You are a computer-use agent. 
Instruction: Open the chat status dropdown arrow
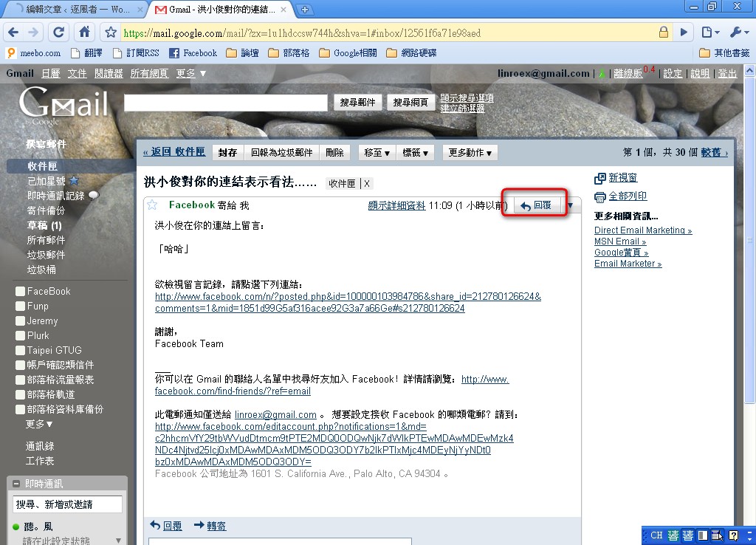[x=118, y=541]
